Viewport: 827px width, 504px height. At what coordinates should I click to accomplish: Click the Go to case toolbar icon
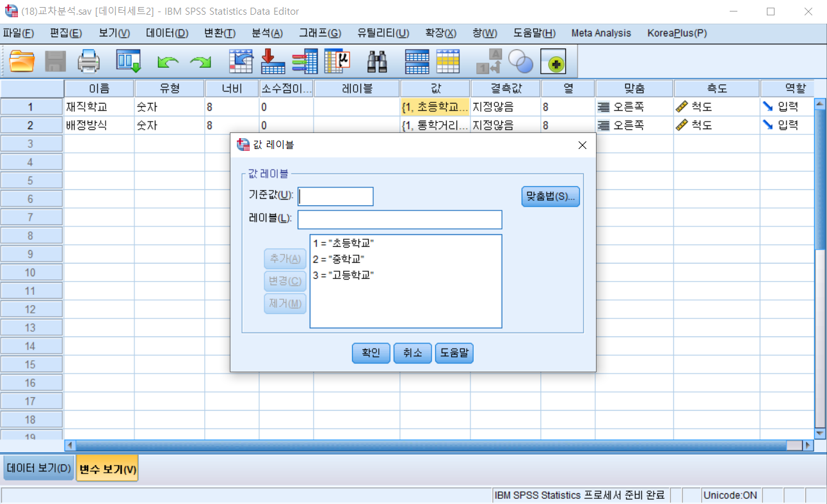click(x=241, y=62)
